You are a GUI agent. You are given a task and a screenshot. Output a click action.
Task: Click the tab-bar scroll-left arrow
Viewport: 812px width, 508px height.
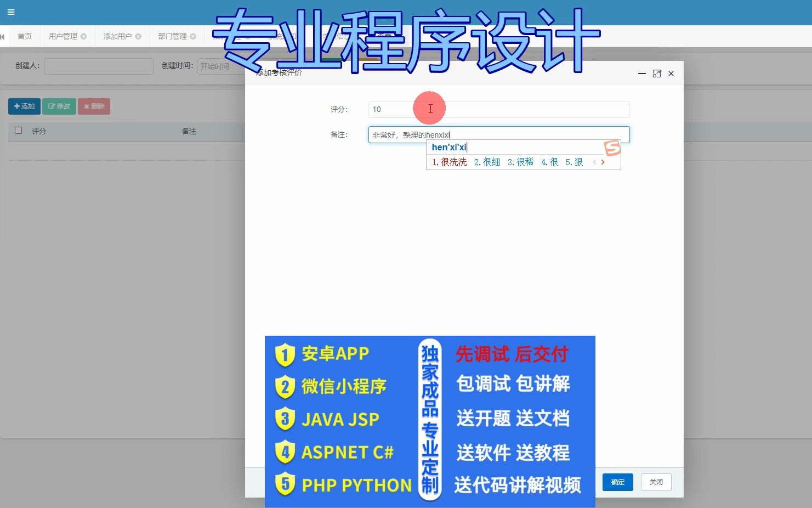click(x=3, y=36)
